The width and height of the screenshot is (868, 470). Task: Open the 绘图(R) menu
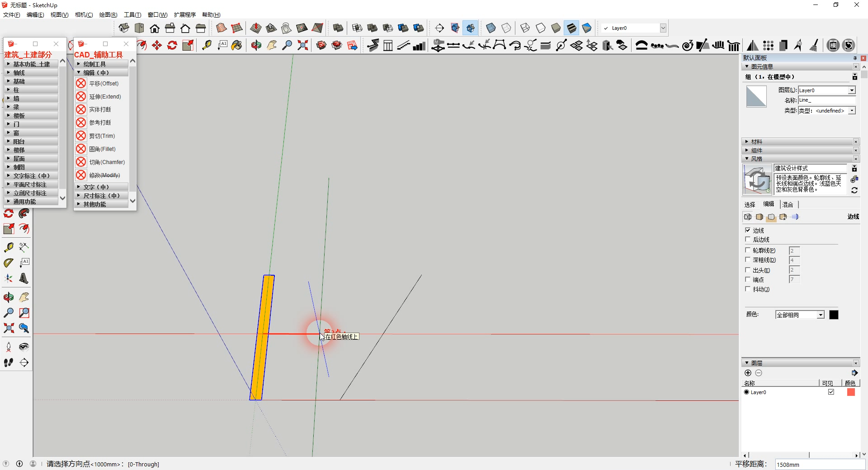tap(108, 15)
